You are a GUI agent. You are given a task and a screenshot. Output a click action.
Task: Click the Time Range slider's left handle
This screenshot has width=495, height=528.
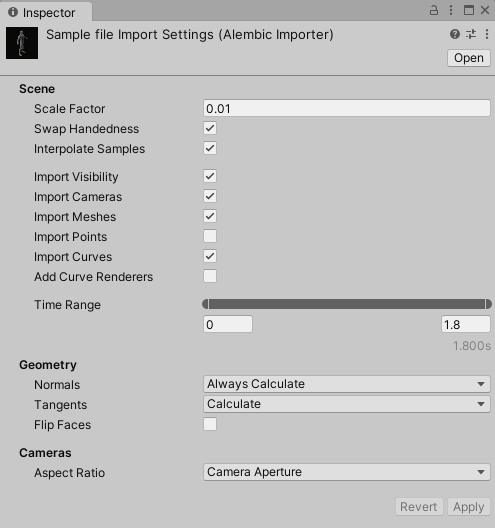205,304
